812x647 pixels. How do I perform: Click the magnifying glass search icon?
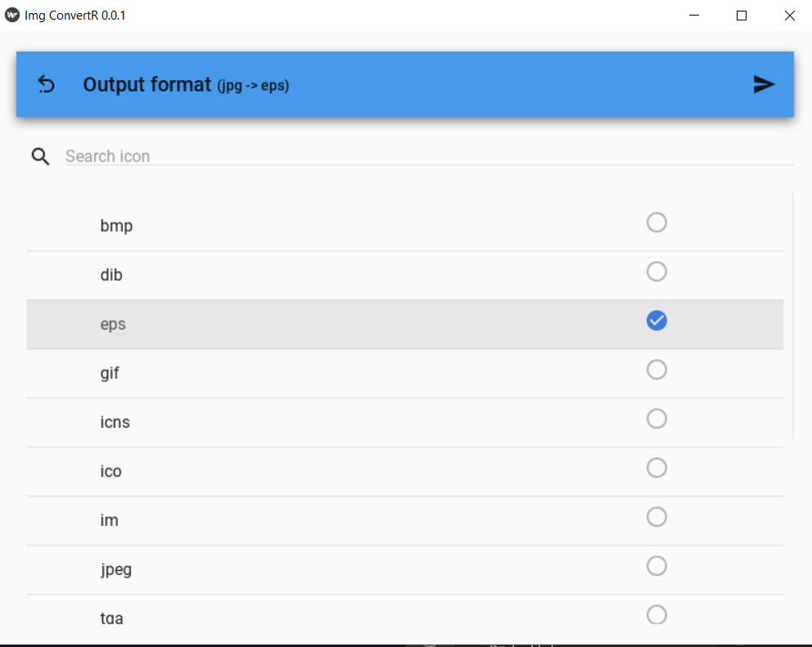(40, 156)
